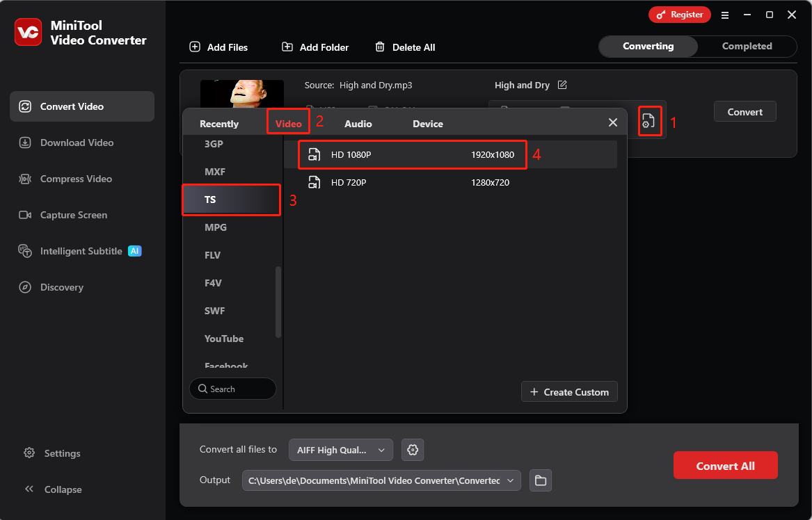Open the Device formats tab
The height and width of the screenshot is (520, 812).
(x=427, y=123)
